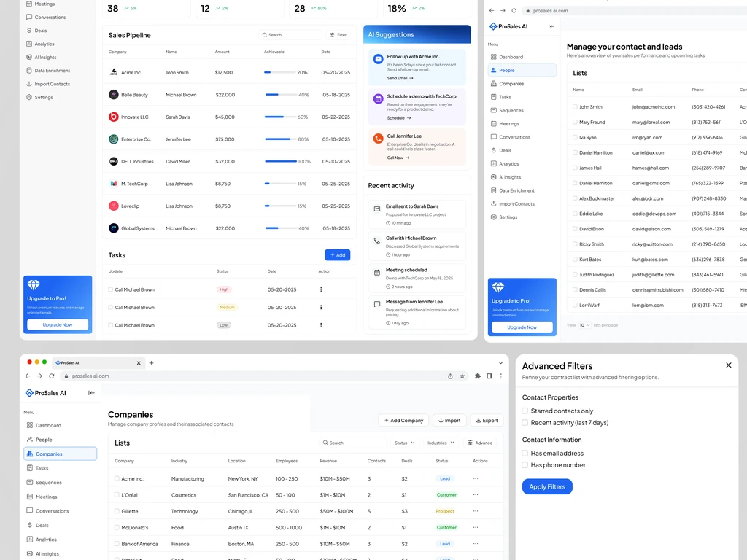This screenshot has width=747, height=560.
Task: Click the Add Company button
Action: pyautogui.click(x=404, y=421)
